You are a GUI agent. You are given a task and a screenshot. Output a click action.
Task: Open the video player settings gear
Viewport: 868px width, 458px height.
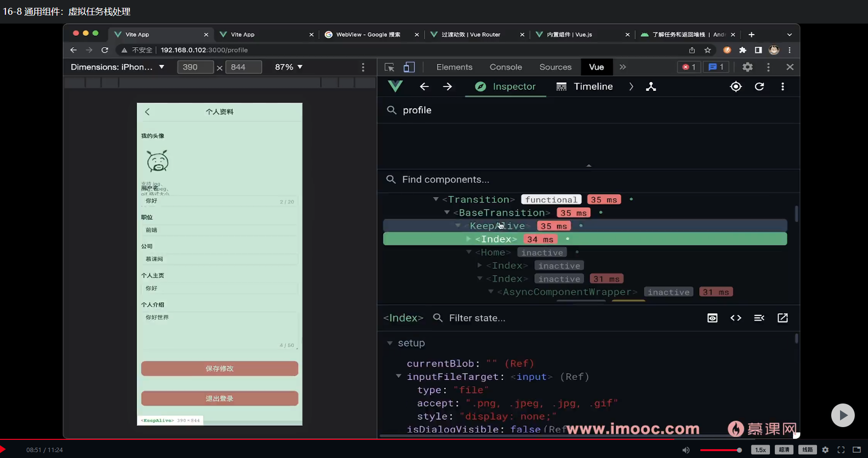825,450
